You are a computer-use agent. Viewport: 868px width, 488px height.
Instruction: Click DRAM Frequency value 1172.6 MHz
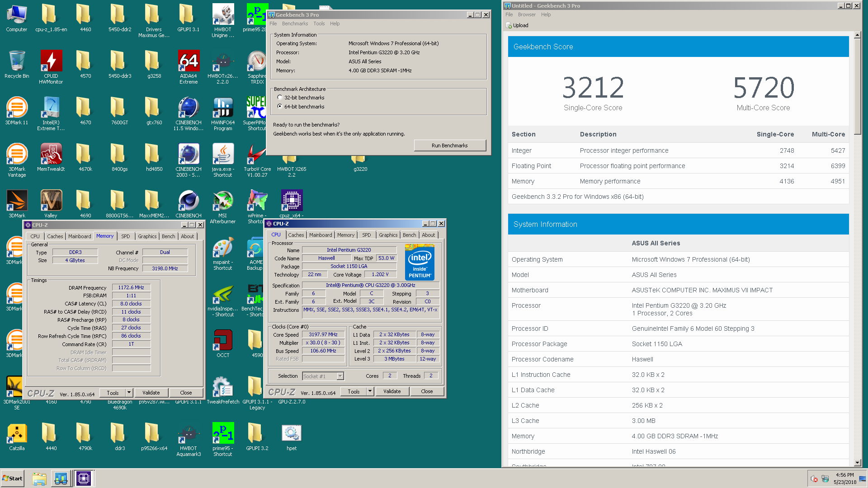tap(131, 287)
